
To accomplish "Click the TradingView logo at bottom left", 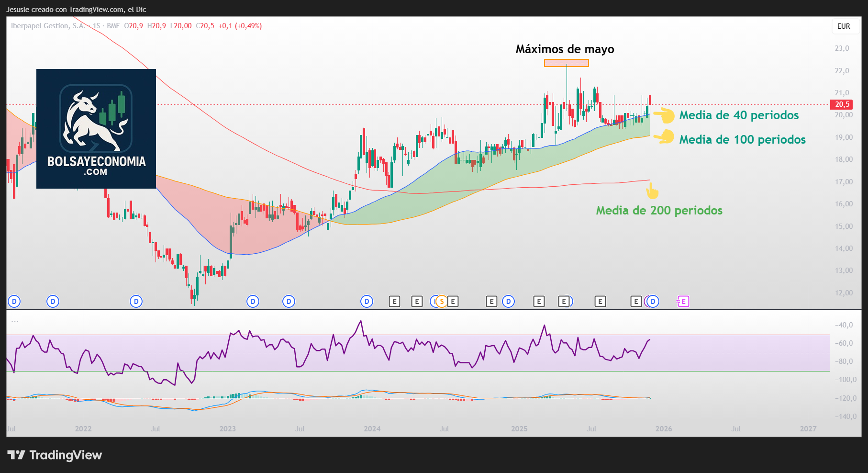I will coord(55,455).
